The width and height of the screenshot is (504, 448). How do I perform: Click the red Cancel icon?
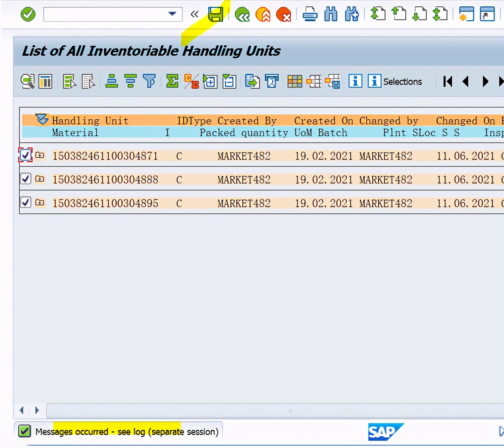pyautogui.click(x=284, y=14)
